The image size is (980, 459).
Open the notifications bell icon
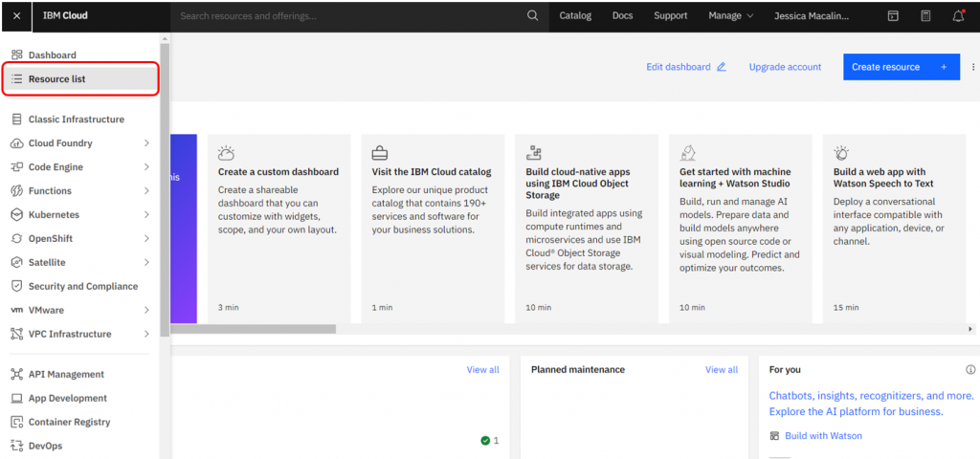[x=958, y=16]
